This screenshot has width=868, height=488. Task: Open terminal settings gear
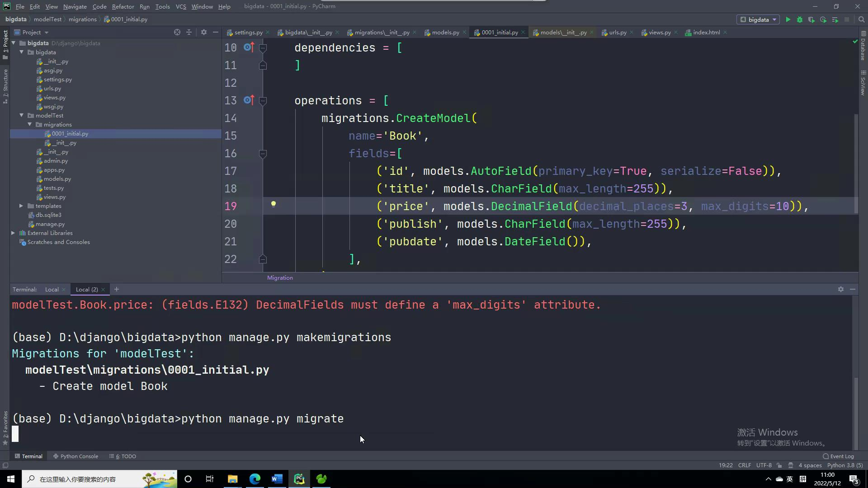point(840,289)
